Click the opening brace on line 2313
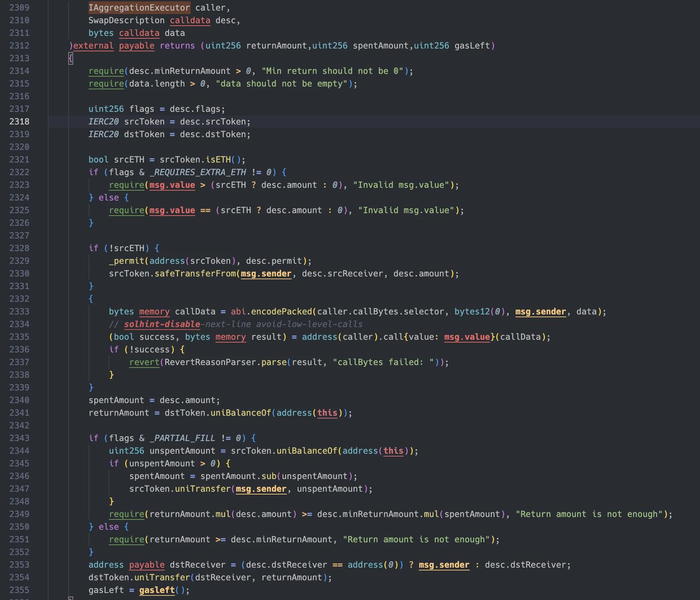700x600 pixels. point(71,58)
